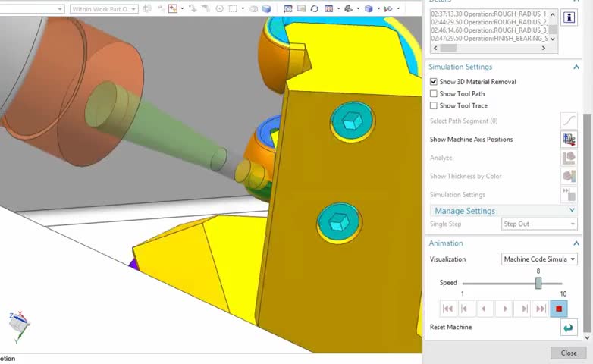This screenshot has height=364, width=593.
Task: Open Show Machine Axis Positions icon
Action: [x=569, y=140]
